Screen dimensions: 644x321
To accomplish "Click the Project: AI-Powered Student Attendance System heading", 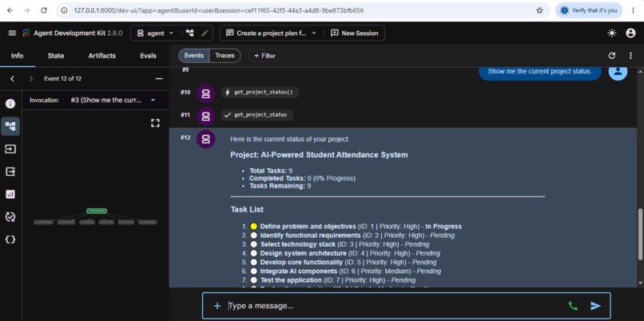I will click(319, 155).
